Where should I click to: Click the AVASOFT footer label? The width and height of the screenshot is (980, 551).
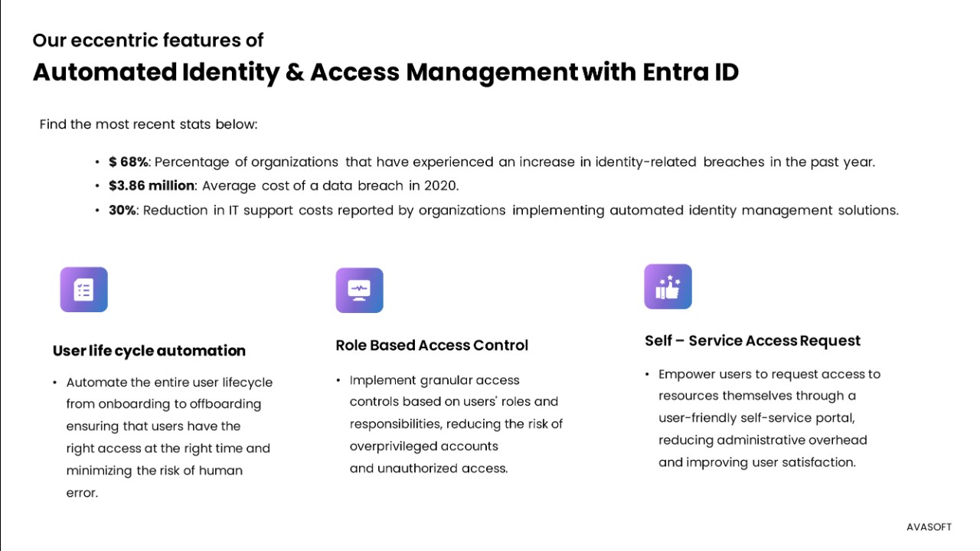tap(929, 527)
